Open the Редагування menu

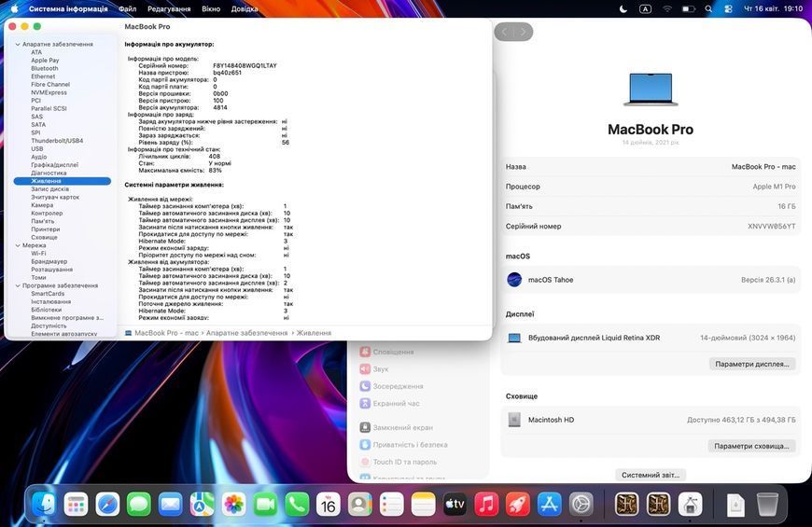pos(169,8)
